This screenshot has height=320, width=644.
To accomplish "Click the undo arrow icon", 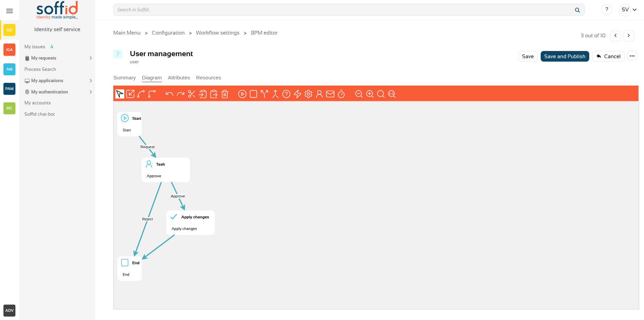I will pyautogui.click(x=169, y=94).
